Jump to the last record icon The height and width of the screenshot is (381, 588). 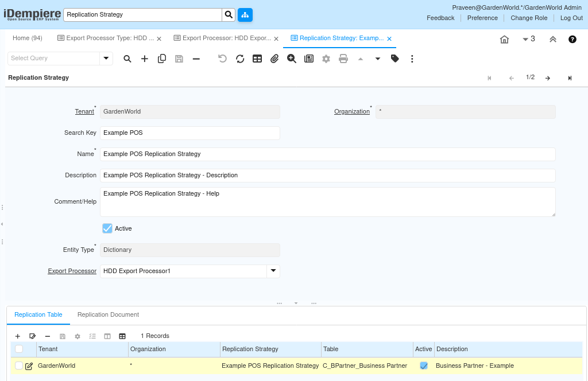click(x=570, y=78)
